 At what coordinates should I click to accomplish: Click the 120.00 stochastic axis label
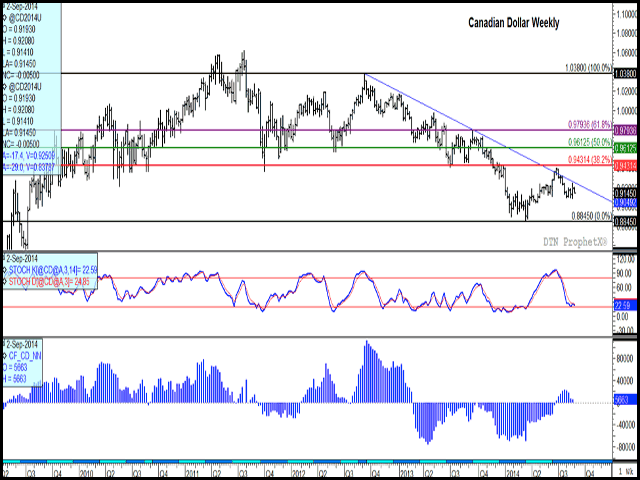626,259
